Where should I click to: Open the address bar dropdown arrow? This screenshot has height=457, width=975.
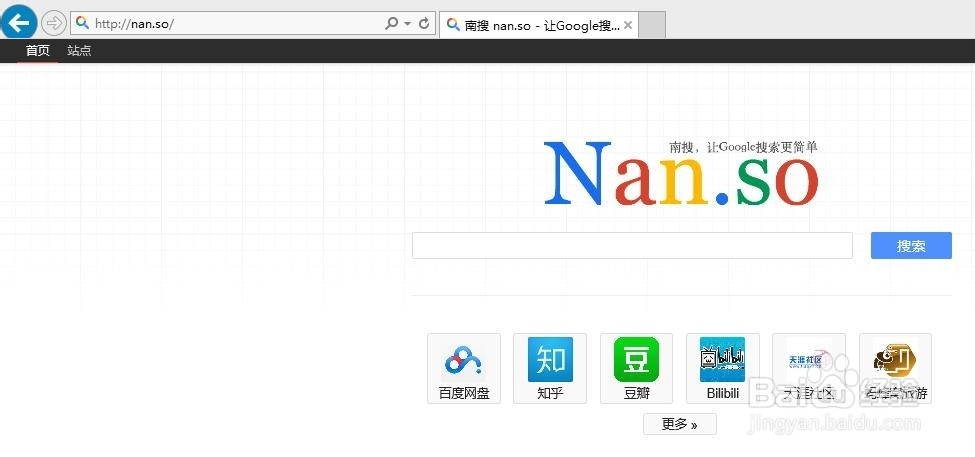coord(408,24)
